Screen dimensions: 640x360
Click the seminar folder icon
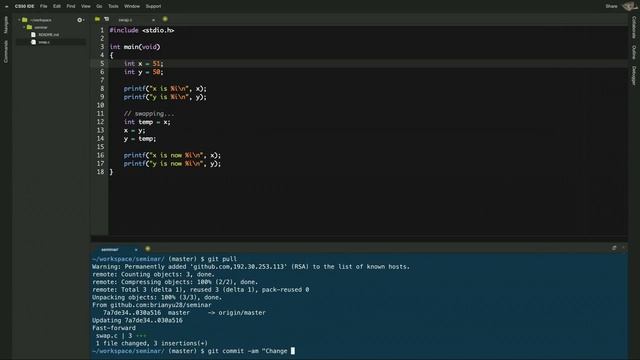(x=29, y=27)
